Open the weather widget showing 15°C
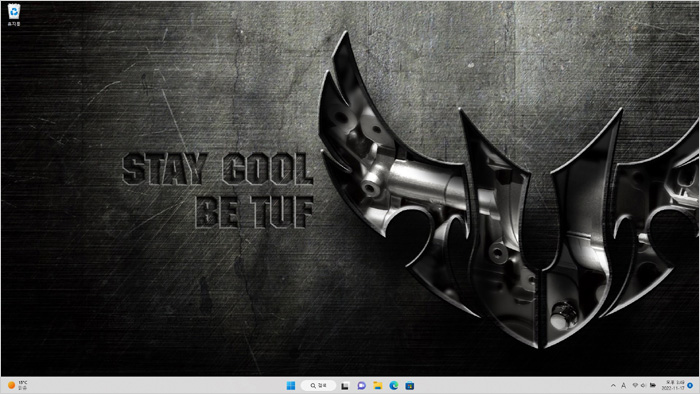The image size is (700, 394). coord(18,385)
